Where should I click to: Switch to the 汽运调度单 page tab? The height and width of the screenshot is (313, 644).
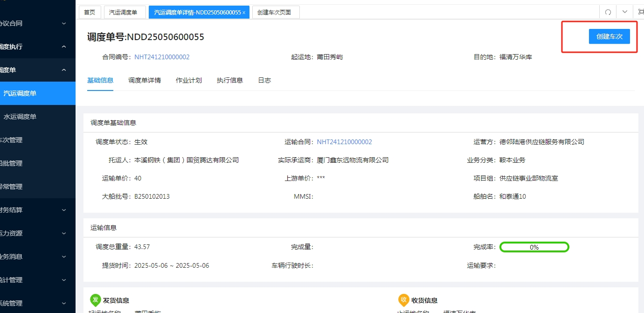[125, 13]
